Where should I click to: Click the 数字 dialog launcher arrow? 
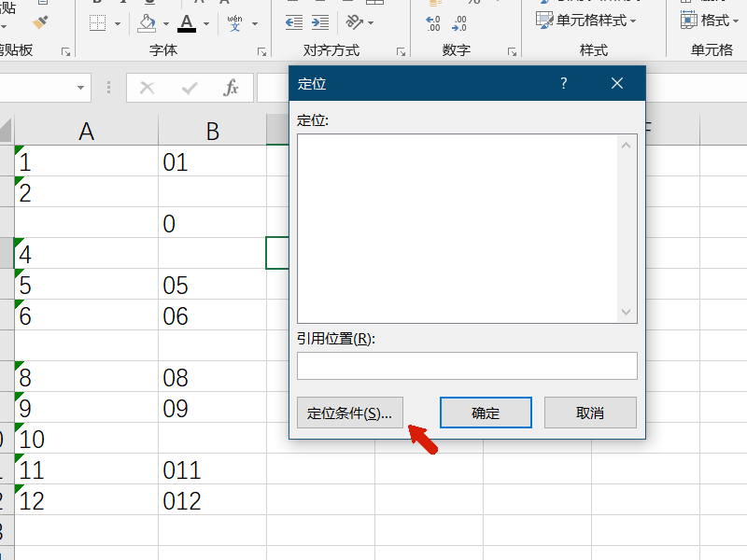click(x=511, y=53)
